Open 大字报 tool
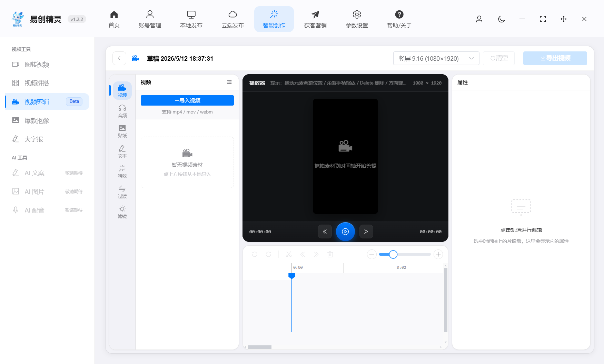 point(47,139)
